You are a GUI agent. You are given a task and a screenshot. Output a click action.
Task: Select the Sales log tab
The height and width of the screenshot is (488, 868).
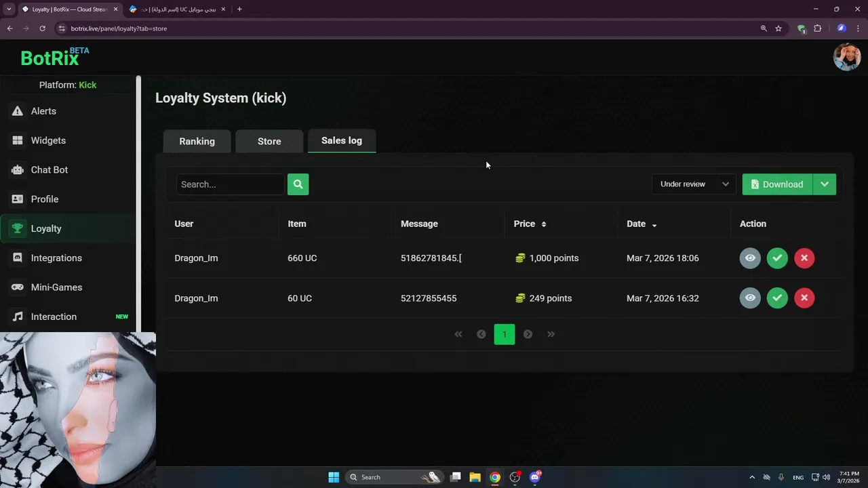pyautogui.click(x=342, y=140)
